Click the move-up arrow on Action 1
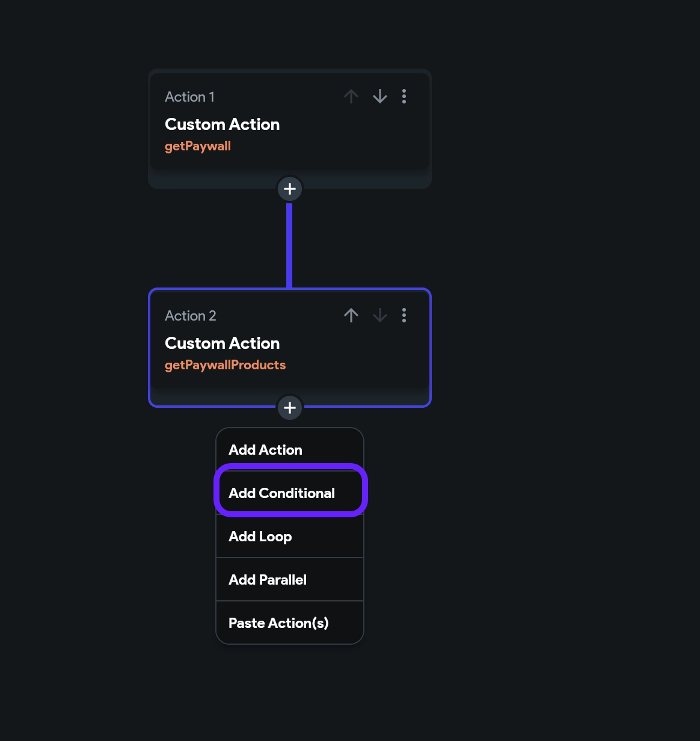700x741 pixels. pos(351,96)
